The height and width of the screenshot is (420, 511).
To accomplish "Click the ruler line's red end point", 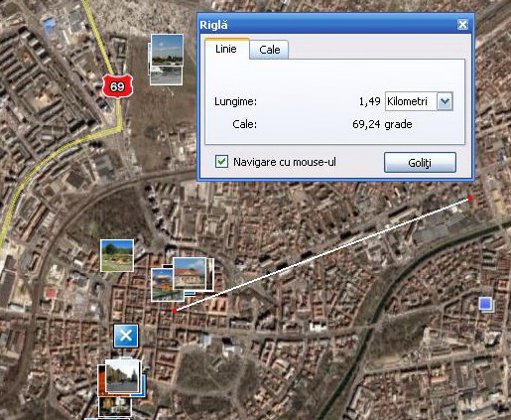I will pyautogui.click(x=470, y=199).
